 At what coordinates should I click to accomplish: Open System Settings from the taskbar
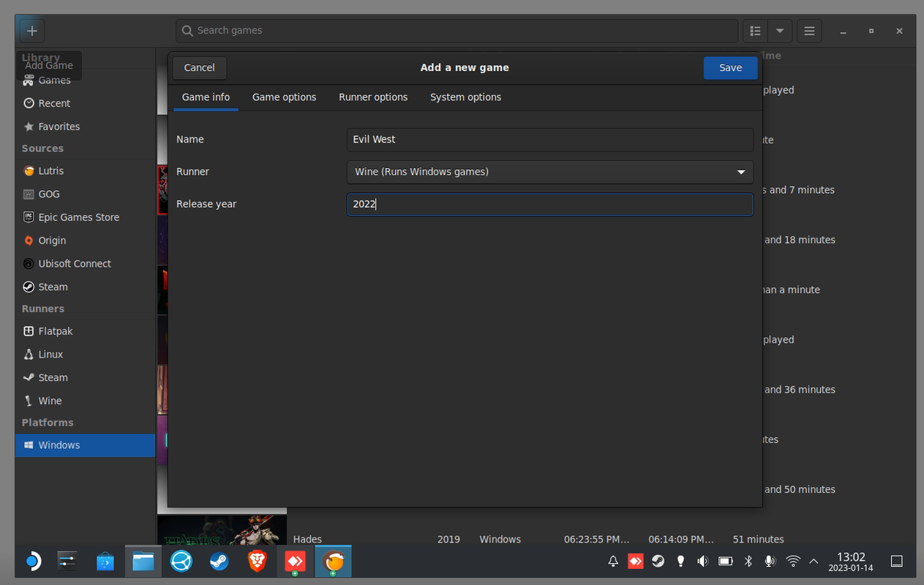pos(67,562)
